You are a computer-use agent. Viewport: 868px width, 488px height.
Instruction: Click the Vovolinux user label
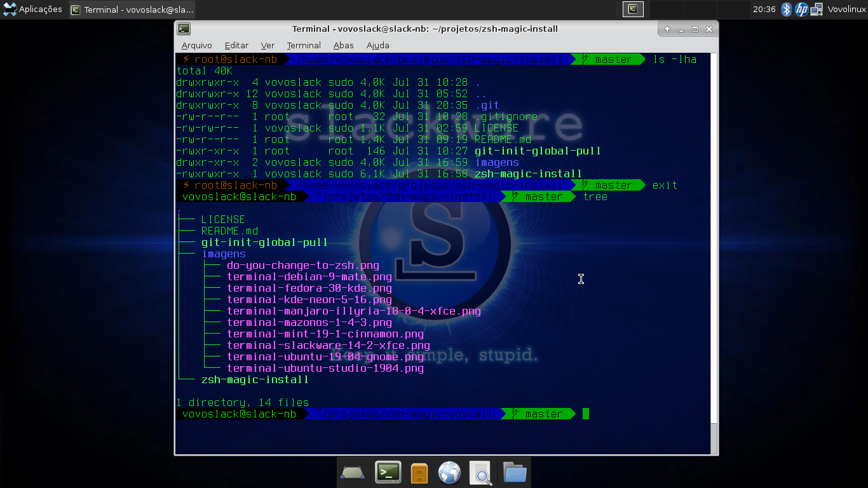point(846,9)
